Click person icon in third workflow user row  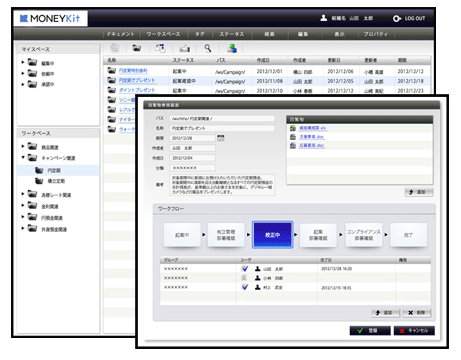tap(257, 287)
